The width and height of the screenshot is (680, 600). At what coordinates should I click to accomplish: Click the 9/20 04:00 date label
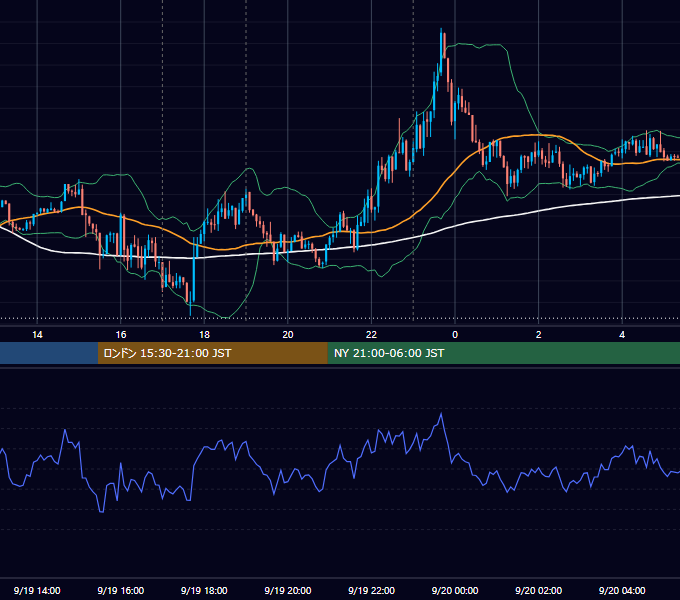tap(622, 590)
